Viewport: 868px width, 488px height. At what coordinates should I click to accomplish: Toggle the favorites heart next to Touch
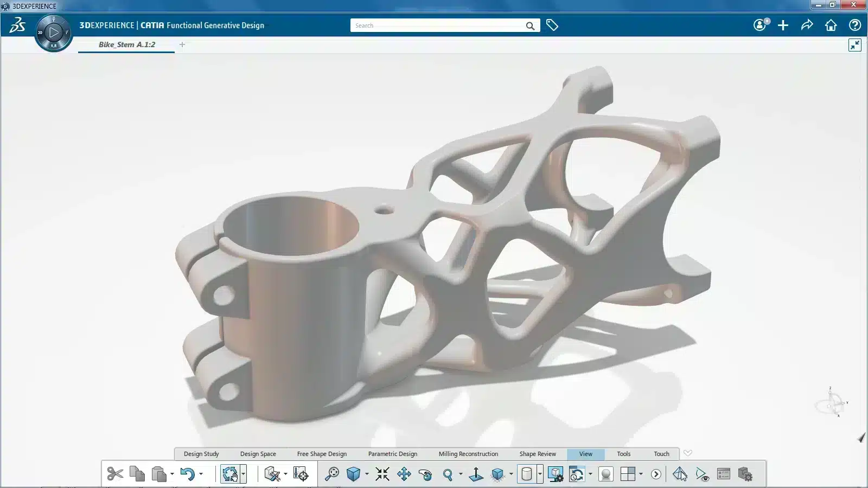tap(688, 454)
